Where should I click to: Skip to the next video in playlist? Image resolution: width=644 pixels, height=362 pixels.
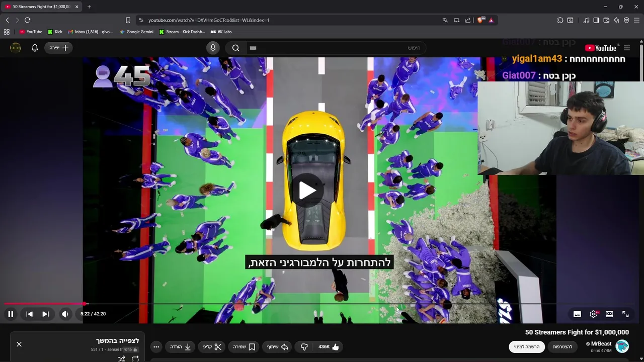(45, 314)
